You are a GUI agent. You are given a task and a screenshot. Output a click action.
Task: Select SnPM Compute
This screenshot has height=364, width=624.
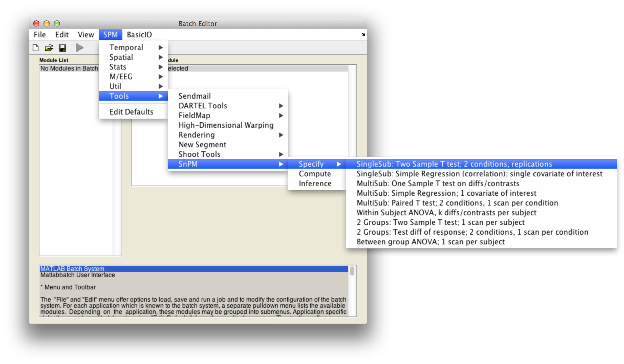pos(317,174)
